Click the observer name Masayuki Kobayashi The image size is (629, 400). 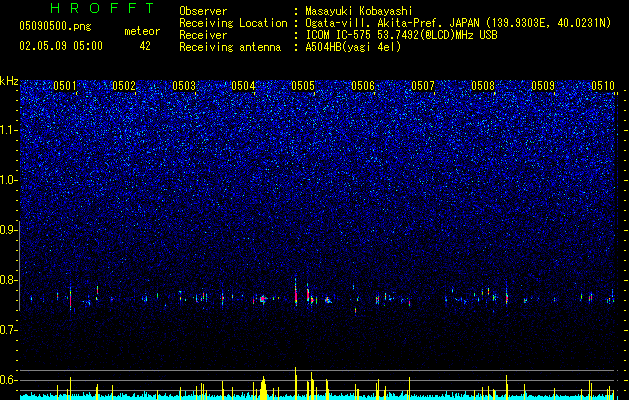point(359,11)
